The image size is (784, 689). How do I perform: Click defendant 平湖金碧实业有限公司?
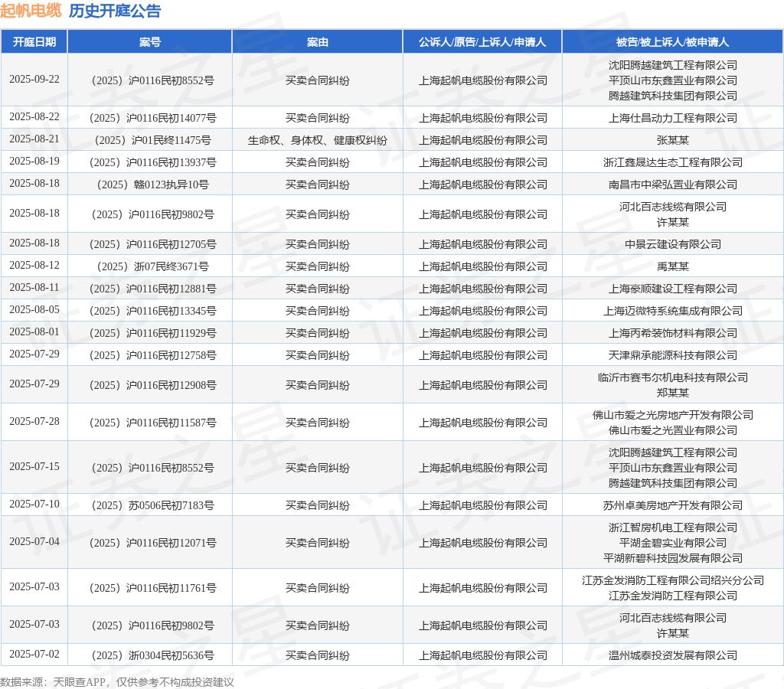point(672,544)
